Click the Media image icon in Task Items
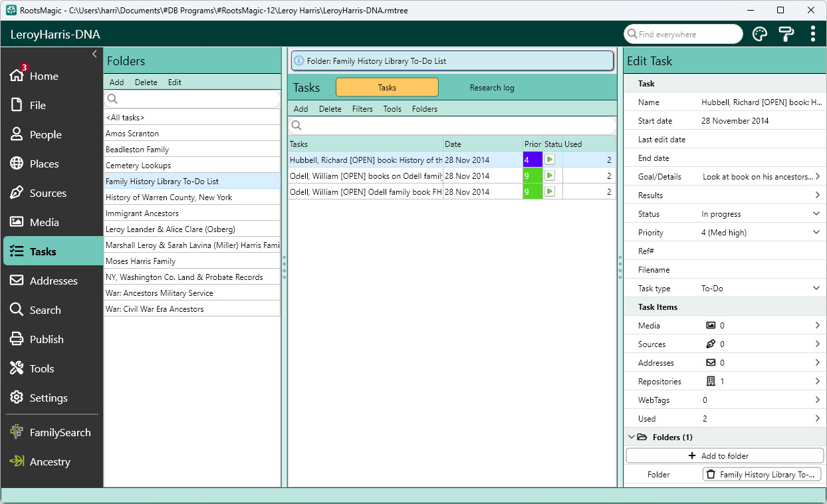 pos(711,326)
